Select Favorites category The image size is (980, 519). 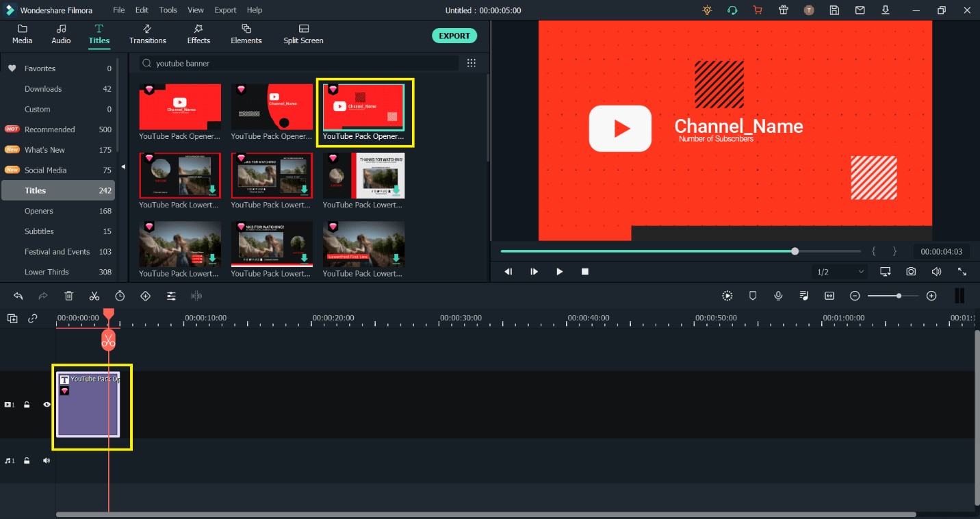[x=58, y=68]
